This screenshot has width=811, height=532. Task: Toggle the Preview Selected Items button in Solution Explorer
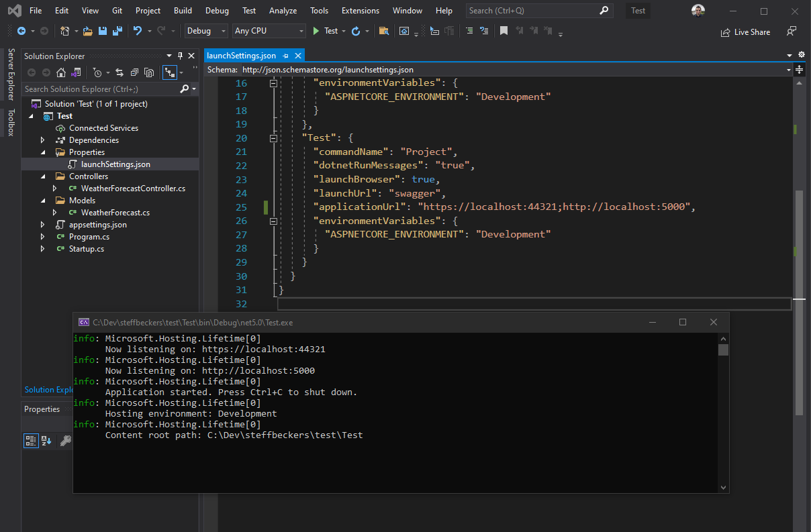click(169, 72)
